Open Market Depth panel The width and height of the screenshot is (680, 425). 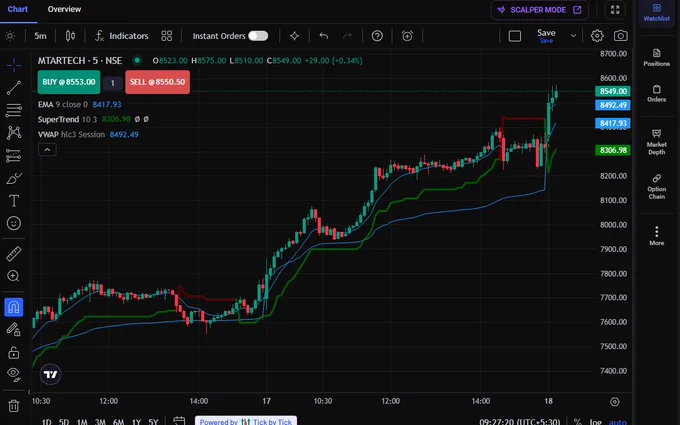click(657, 142)
